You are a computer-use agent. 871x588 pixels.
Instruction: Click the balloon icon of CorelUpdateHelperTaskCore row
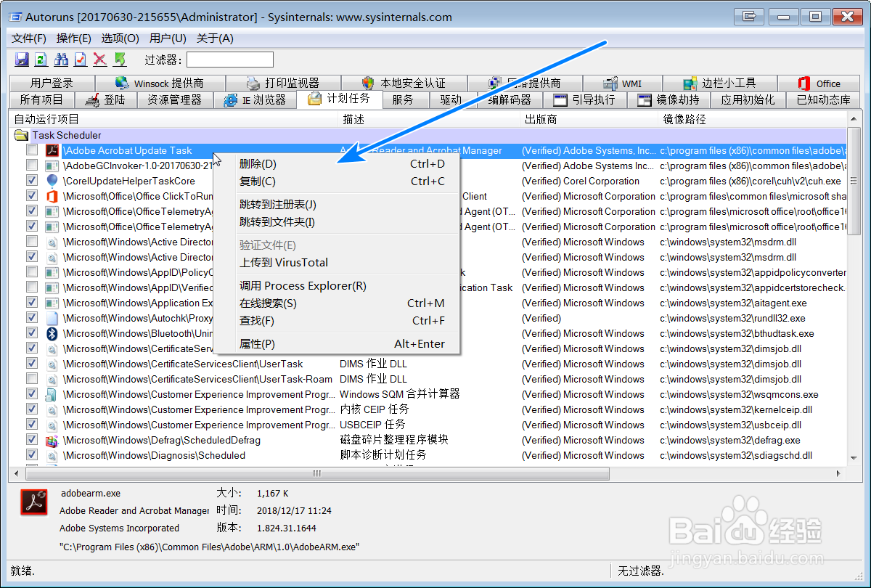pyautogui.click(x=52, y=181)
